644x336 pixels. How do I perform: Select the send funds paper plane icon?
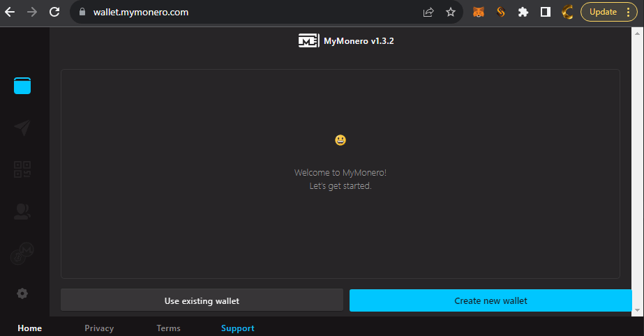pyautogui.click(x=22, y=128)
